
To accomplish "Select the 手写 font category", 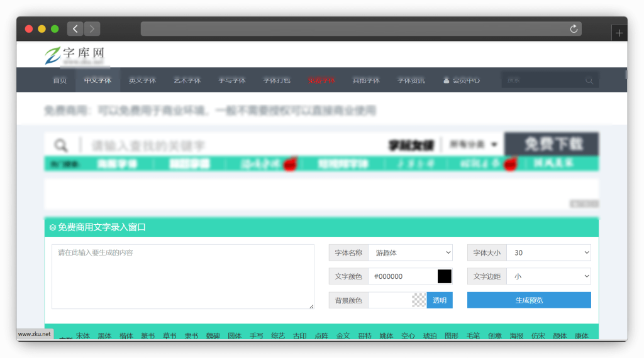I will point(257,335).
